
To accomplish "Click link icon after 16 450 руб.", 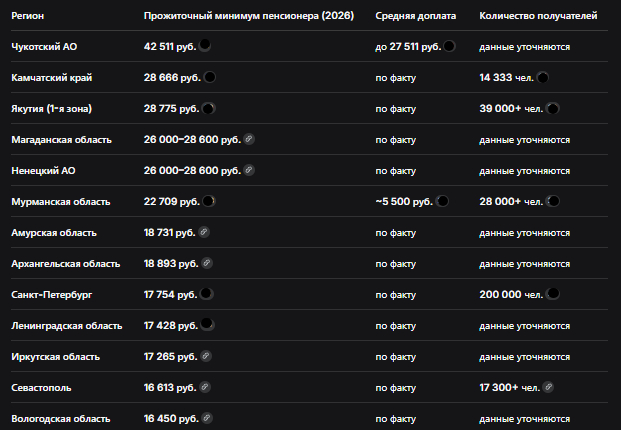I will click(x=207, y=418).
